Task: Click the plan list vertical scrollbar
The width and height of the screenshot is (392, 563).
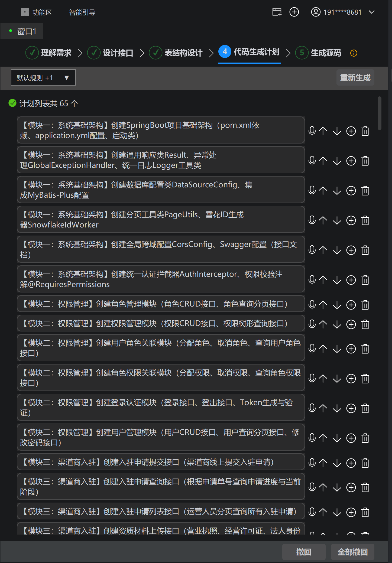Action: click(380, 113)
